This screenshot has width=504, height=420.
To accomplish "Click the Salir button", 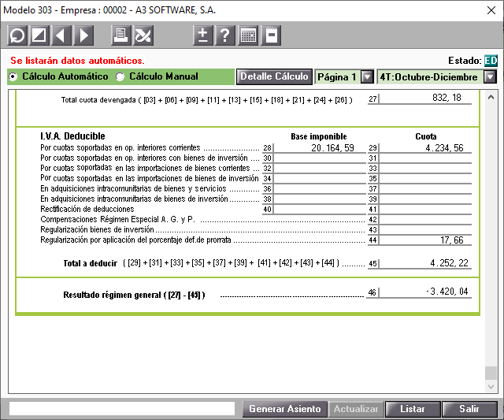I will (x=469, y=409).
